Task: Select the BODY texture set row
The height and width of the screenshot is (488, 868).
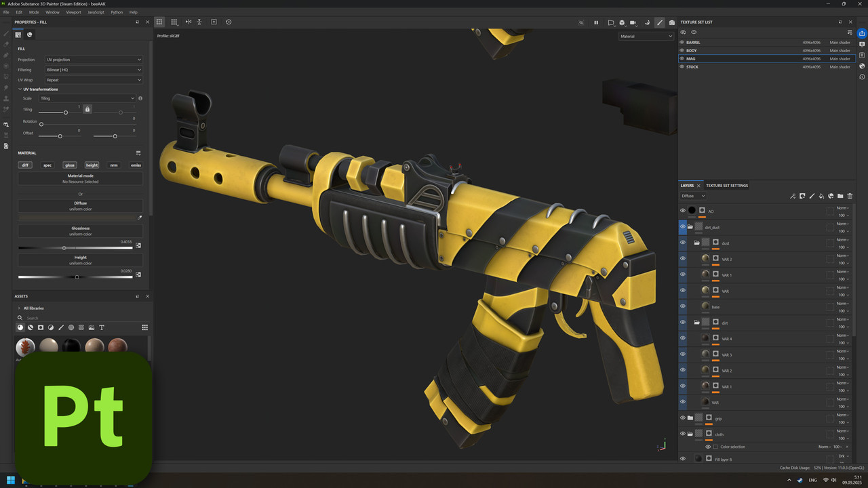Action: (x=766, y=50)
